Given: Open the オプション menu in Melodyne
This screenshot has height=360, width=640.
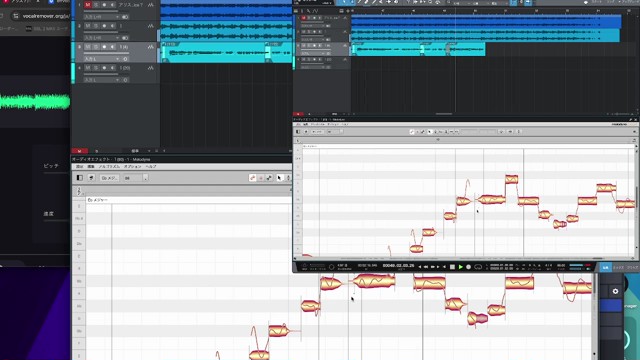Looking at the screenshot, I should pos(133,167).
